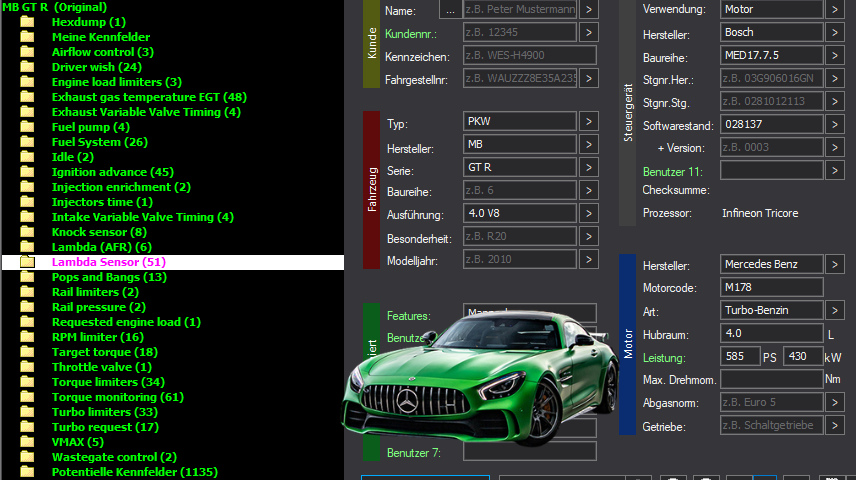856x480 pixels.
Task: Select Rail limiters (2) folder
Action: (x=95, y=292)
